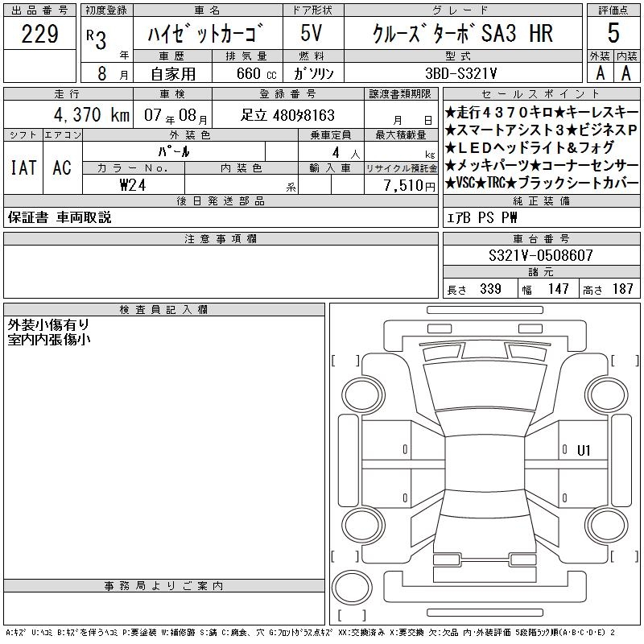This screenshot has height=644, width=644.
Task: Click the grade クルーズターボ SA3 HR
Action: (463, 34)
